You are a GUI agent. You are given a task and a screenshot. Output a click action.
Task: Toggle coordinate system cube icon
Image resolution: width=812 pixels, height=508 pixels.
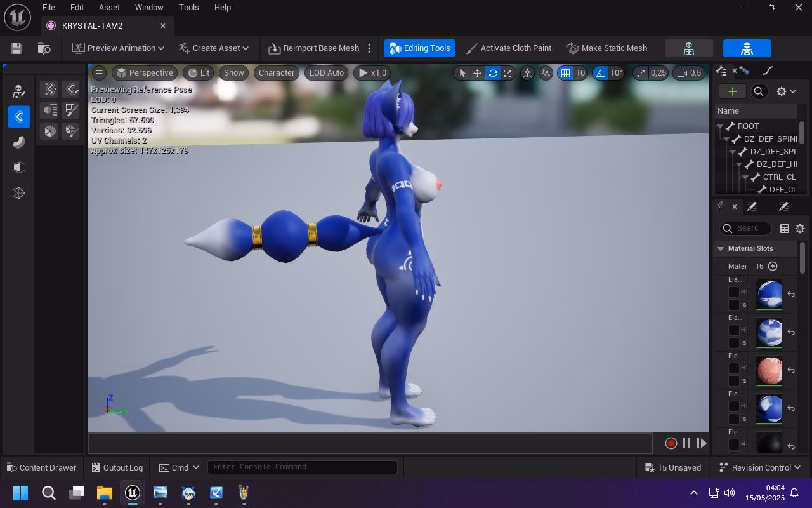point(527,73)
